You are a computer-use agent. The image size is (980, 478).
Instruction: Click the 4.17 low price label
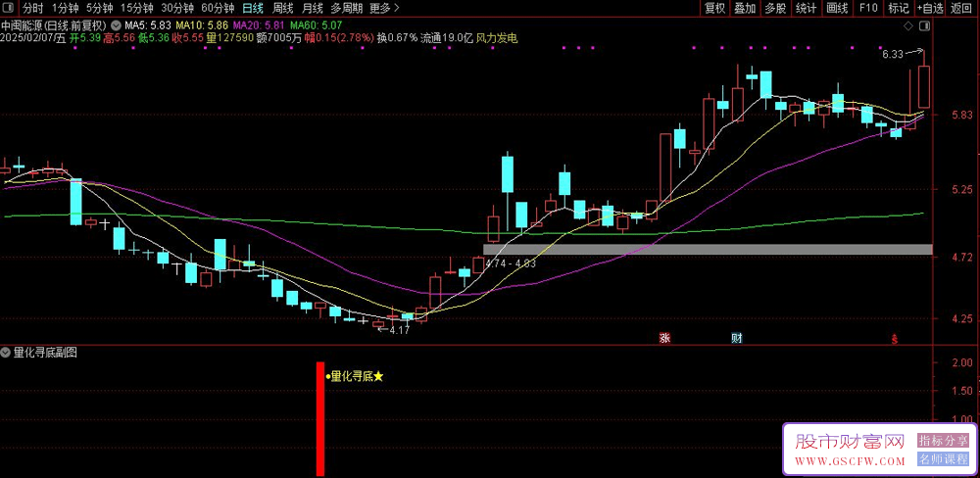[400, 330]
